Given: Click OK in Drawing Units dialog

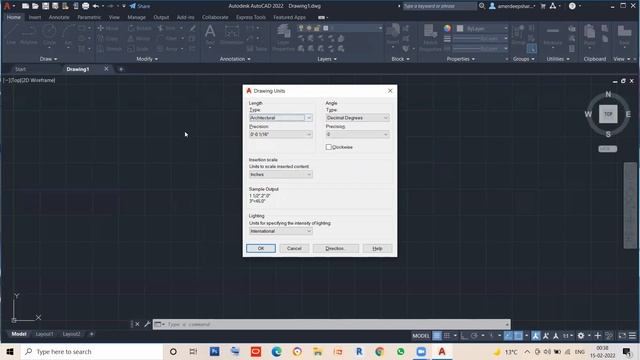Looking at the screenshot, I should pos(261,248).
